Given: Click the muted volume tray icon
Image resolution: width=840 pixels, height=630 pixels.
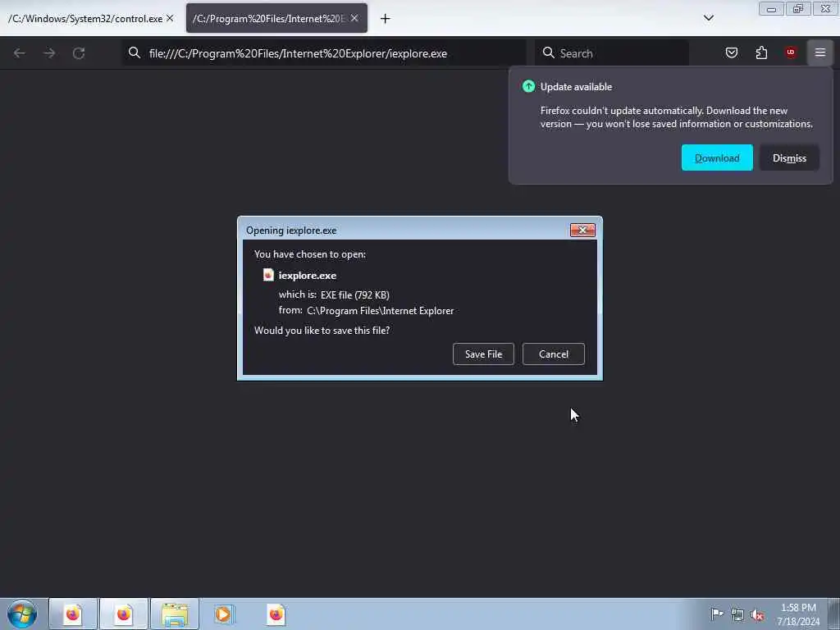Looking at the screenshot, I should [x=757, y=614].
